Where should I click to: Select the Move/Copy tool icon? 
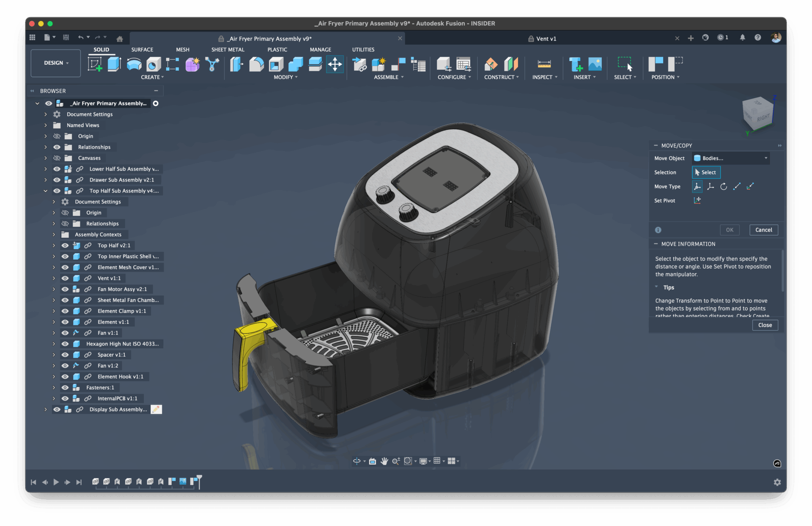(335, 64)
